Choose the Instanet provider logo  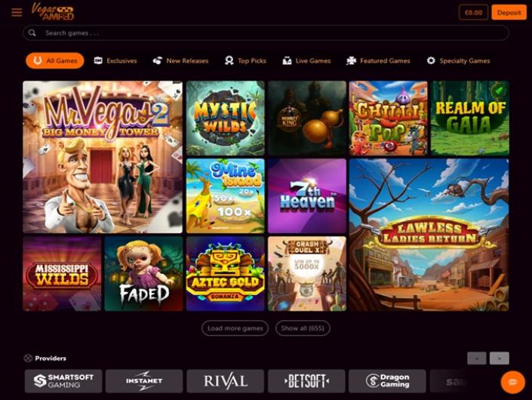144,381
